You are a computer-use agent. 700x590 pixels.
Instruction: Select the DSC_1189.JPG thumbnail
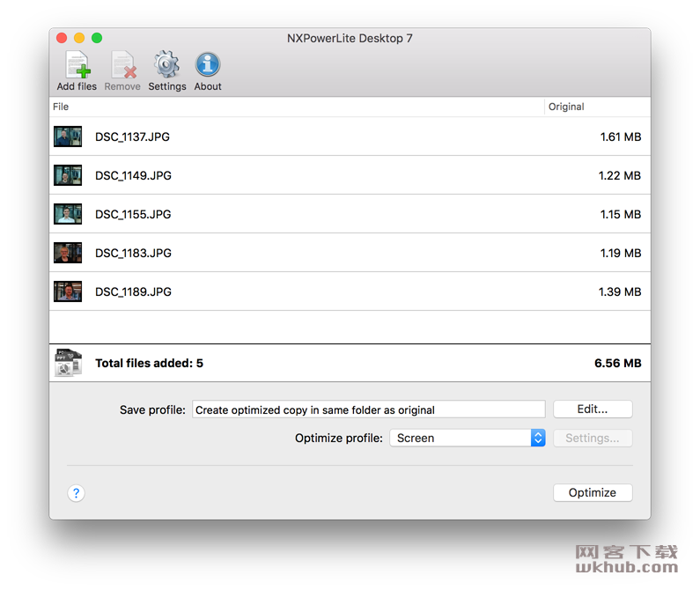tap(68, 291)
